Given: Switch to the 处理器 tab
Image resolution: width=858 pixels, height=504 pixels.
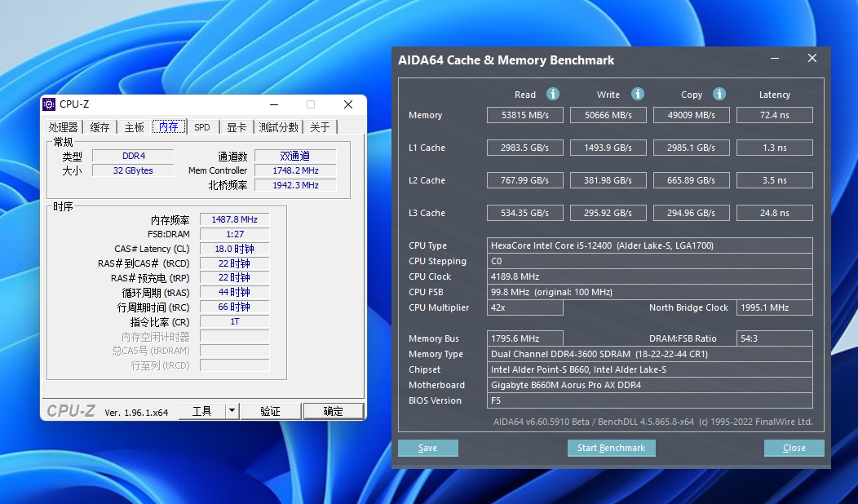Looking at the screenshot, I should tap(63, 127).
